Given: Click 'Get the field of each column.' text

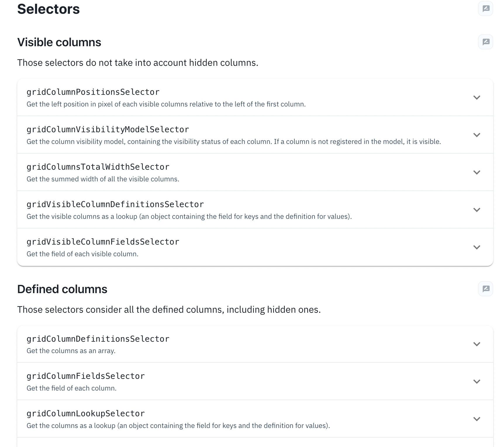Looking at the screenshot, I should coord(72,388).
